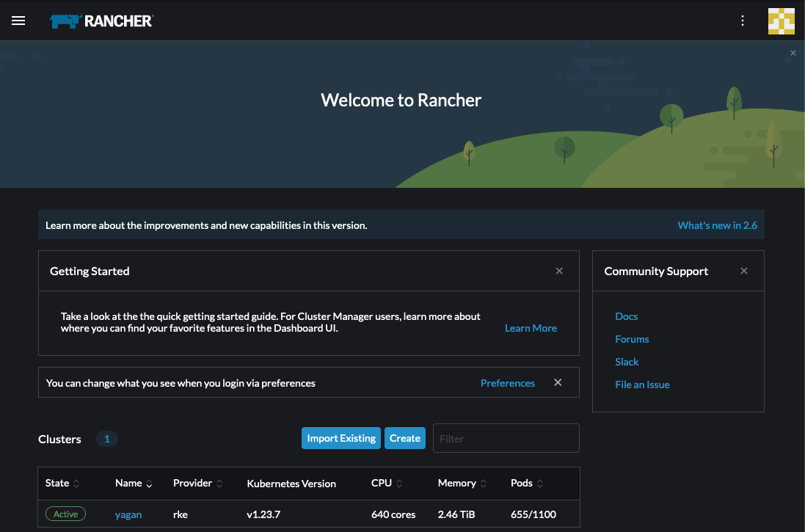Close the Getting Started panel
This screenshot has width=805, height=532.
pyautogui.click(x=559, y=271)
